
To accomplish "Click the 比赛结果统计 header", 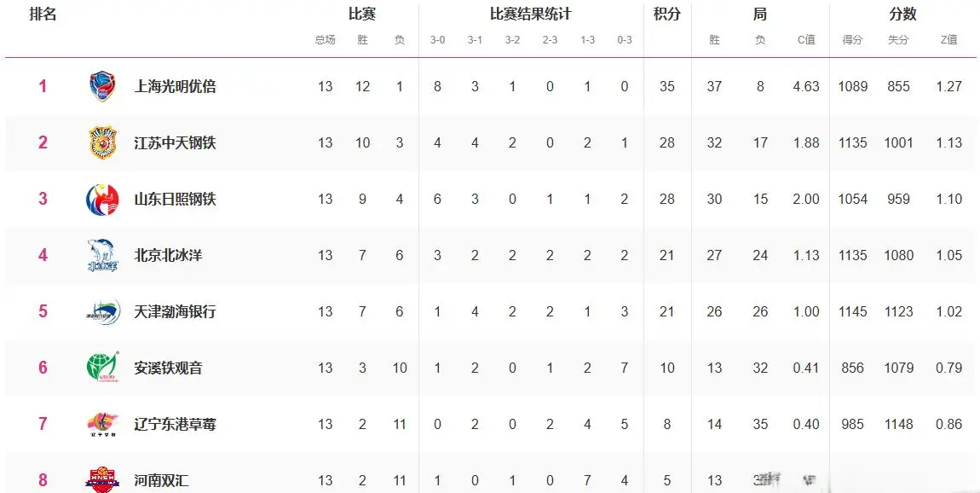I will tap(530, 14).
